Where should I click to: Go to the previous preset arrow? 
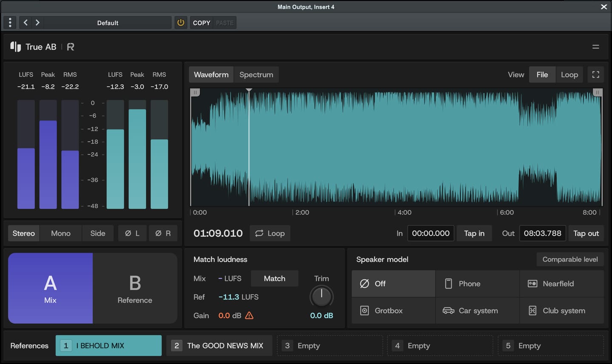tap(25, 23)
